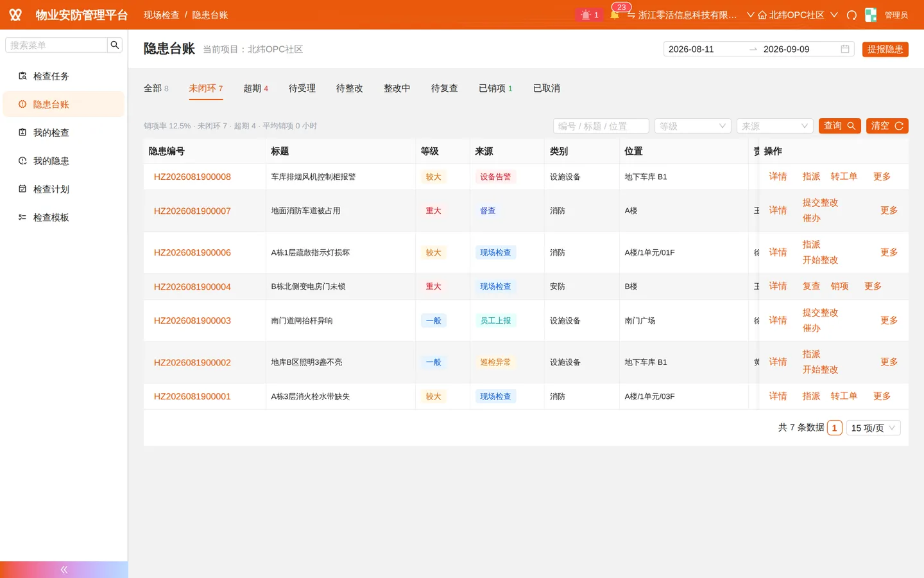924x578 pixels.
Task: Click the 清空 reset button
Action: click(887, 126)
